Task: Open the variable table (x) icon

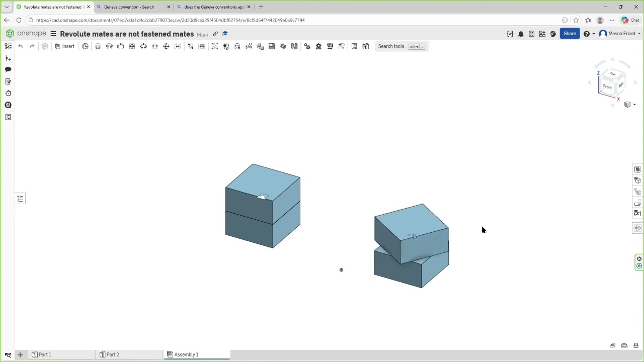Action: 637,214
